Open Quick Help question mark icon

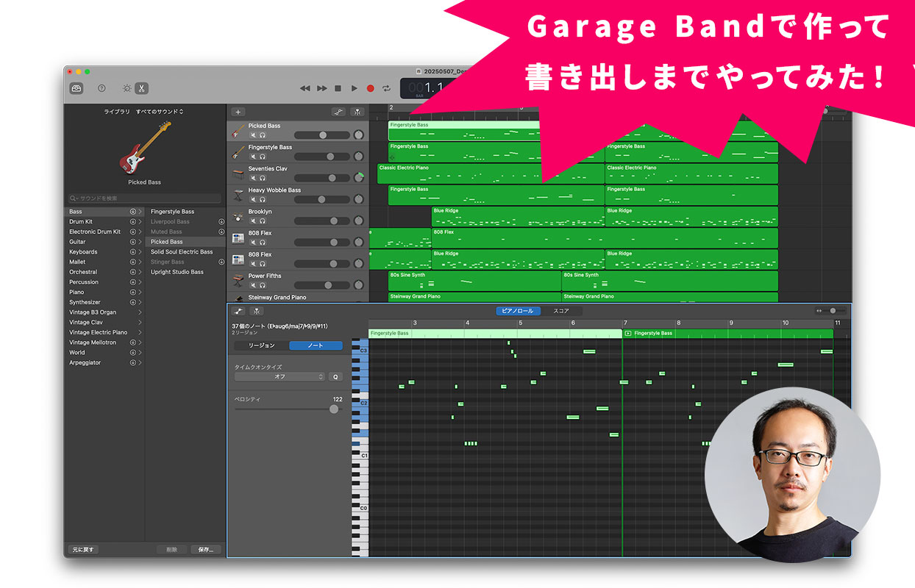[102, 88]
